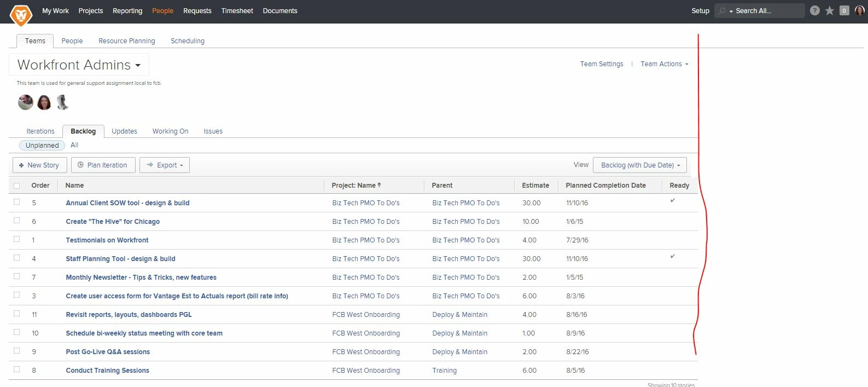Open Timesheet in the top navigation
The width and height of the screenshot is (868, 387).
[237, 11]
